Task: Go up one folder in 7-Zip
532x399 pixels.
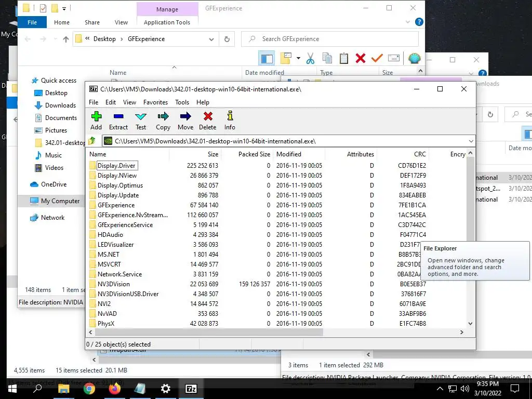Action: click(x=92, y=141)
